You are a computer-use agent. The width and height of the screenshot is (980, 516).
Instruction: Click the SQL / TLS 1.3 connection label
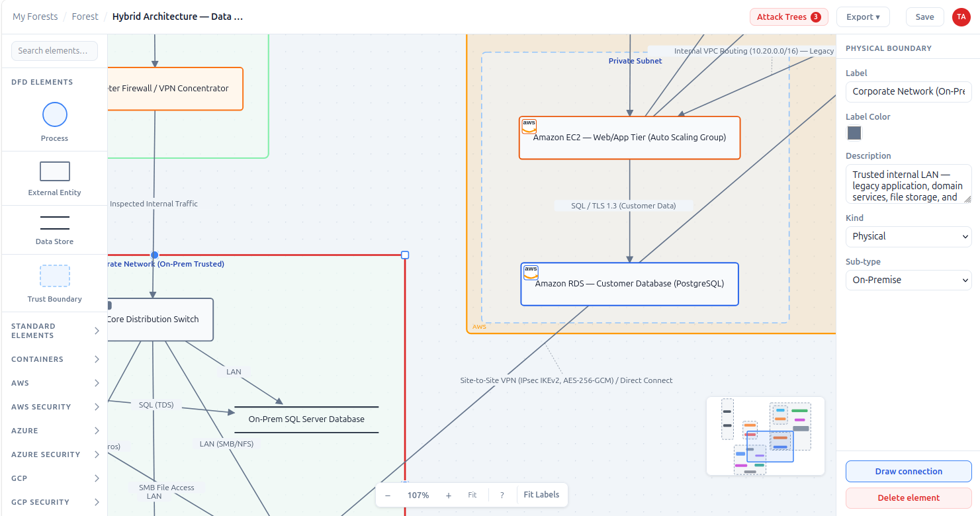click(623, 206)
